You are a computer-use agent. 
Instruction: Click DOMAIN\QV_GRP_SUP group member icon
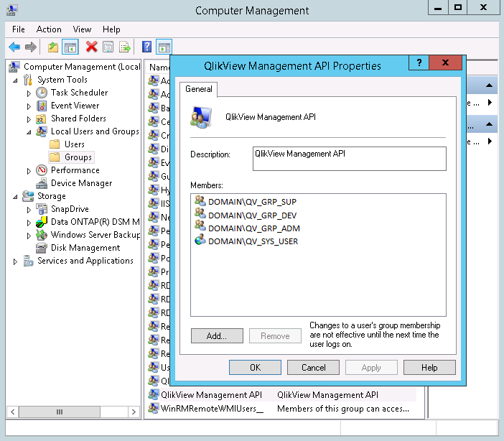(200, 200)
